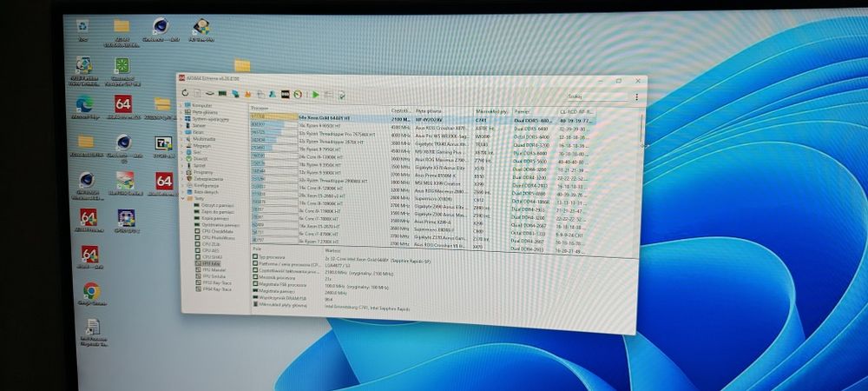Click the orange flame stability test icon
The image size is (868, 391).
click(x=248, y=94)
